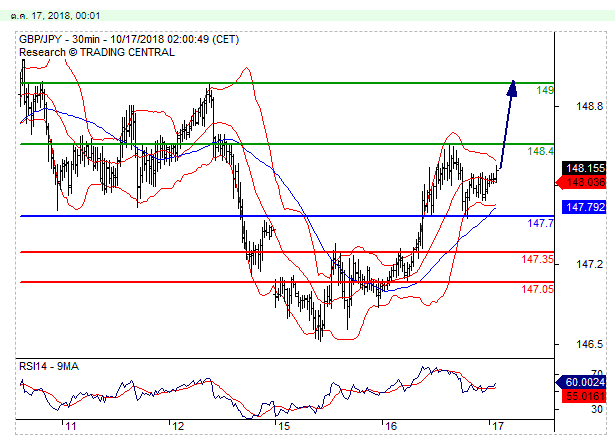
Task: Click the RSI moving average tag 55.0161
Action: click(584, 396)
